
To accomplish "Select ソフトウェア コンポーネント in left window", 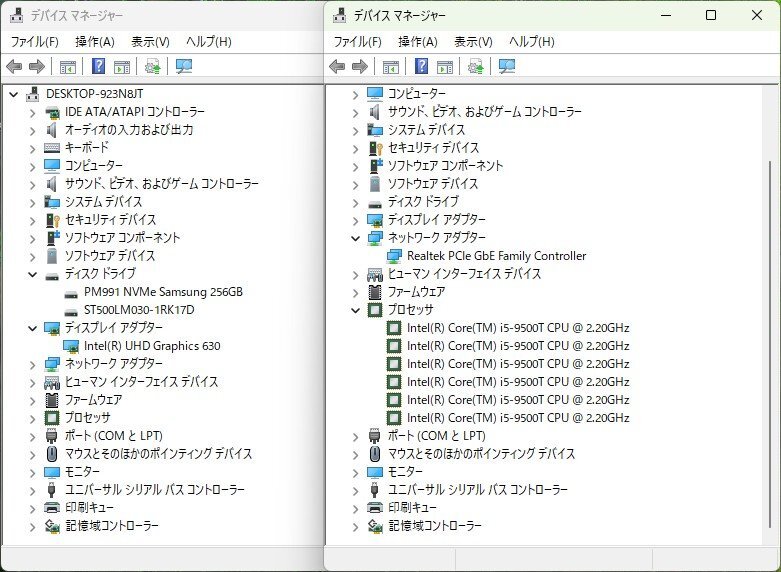I will click(123, 237).
